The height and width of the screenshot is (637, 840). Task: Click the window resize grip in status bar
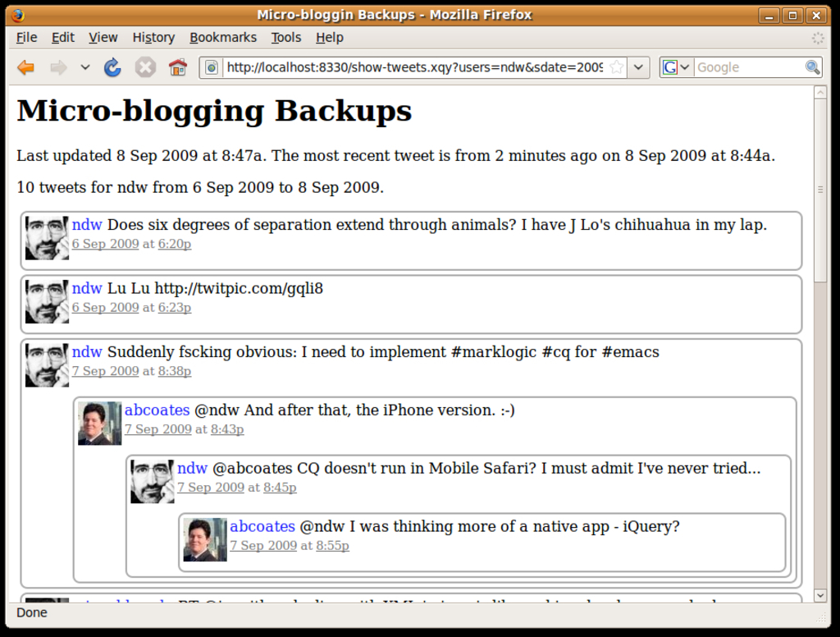820,617
